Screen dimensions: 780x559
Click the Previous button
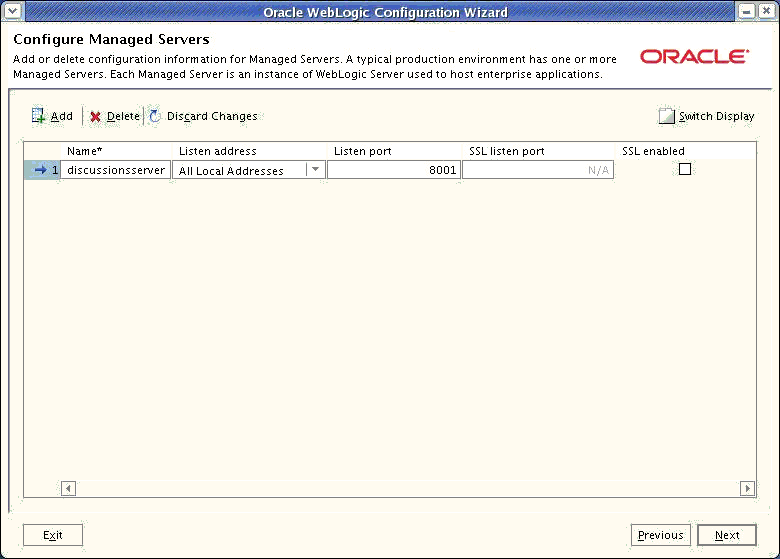point(661,535)
